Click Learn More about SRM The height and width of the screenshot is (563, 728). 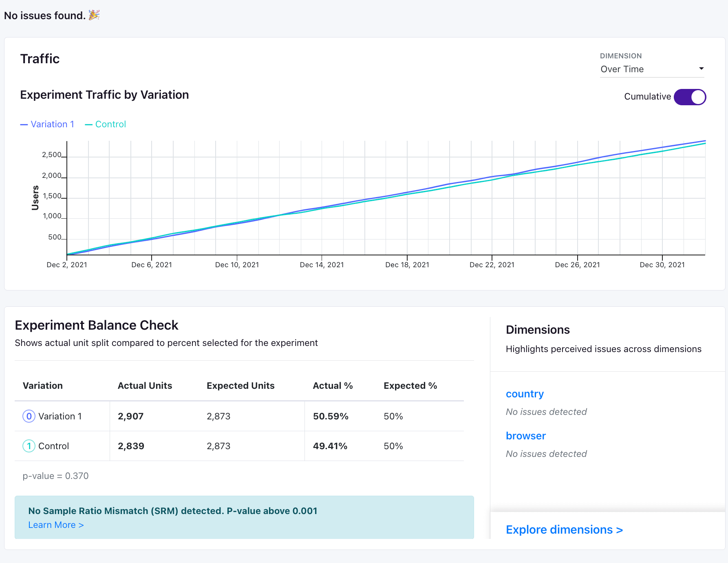coord(56,525)
